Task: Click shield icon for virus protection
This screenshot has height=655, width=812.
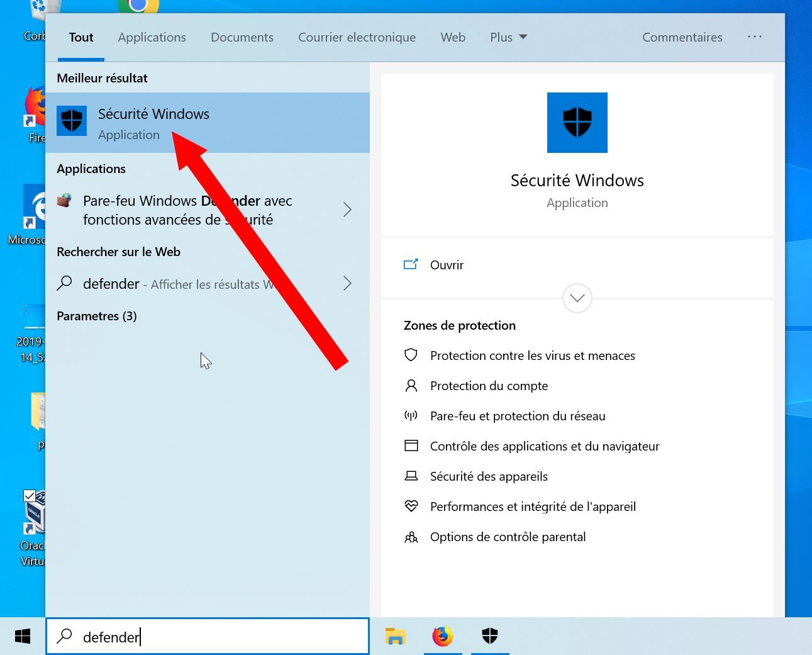Action: pyautogui.click(x=411, y=355)
